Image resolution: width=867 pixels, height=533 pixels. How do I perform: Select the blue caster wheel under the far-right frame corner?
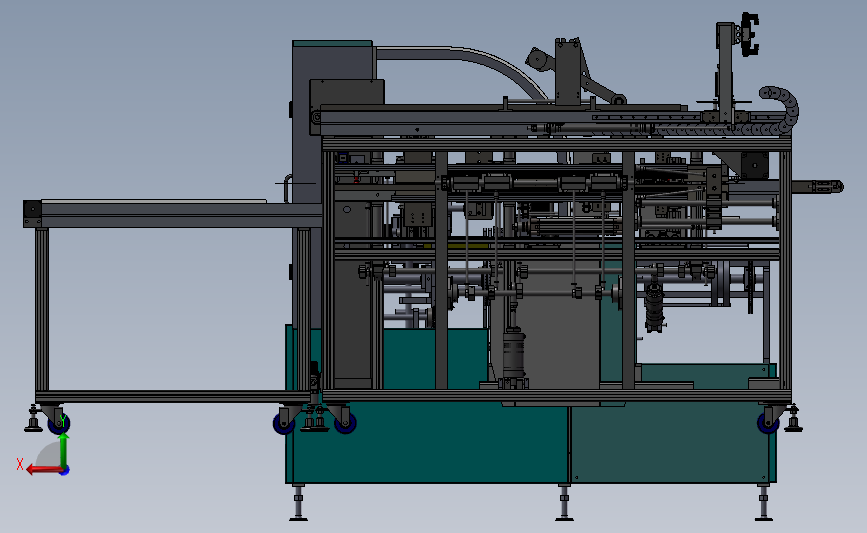tap(768, 424)
